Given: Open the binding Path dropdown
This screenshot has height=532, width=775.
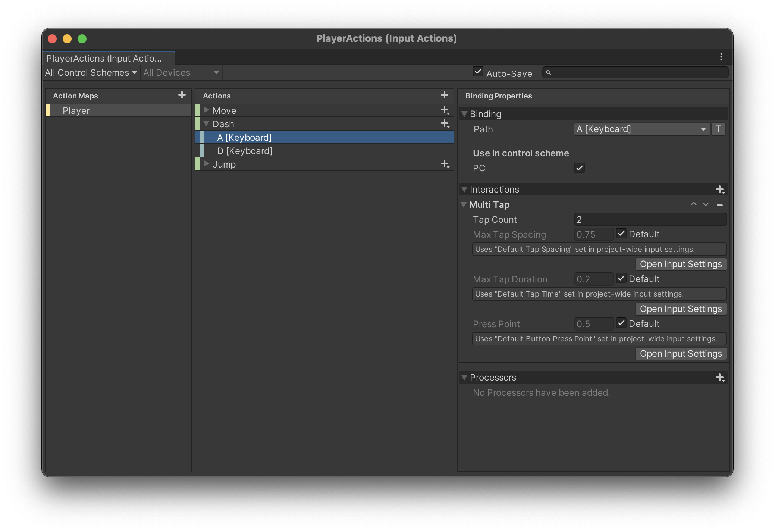Looking at the screenshot, I should click(641, 129).
